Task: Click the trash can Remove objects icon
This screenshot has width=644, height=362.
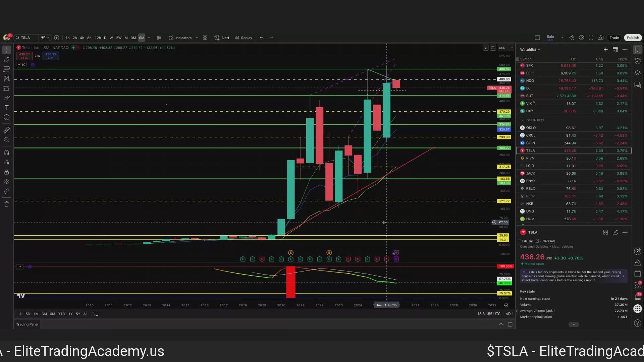Action: (x=6, y=204)
